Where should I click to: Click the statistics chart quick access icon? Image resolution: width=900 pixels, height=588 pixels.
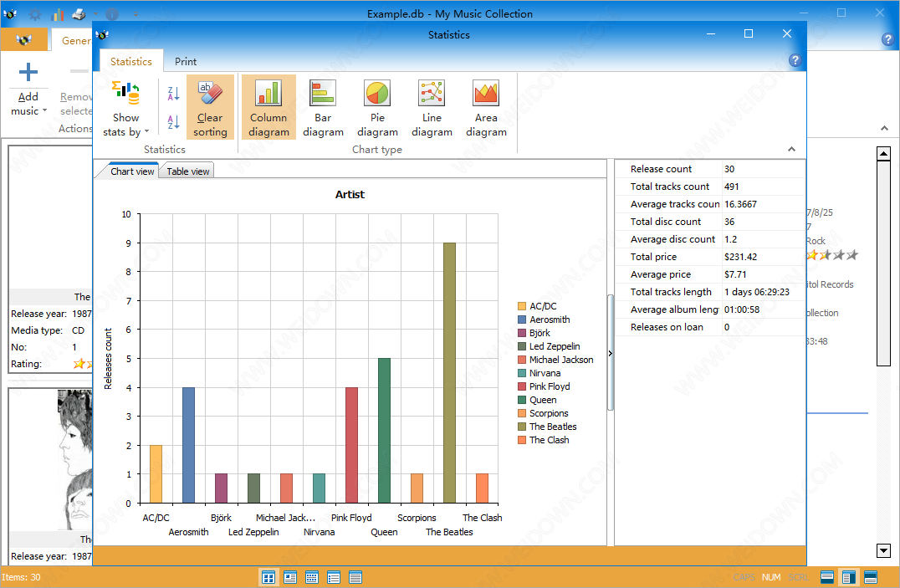(58, 14)
